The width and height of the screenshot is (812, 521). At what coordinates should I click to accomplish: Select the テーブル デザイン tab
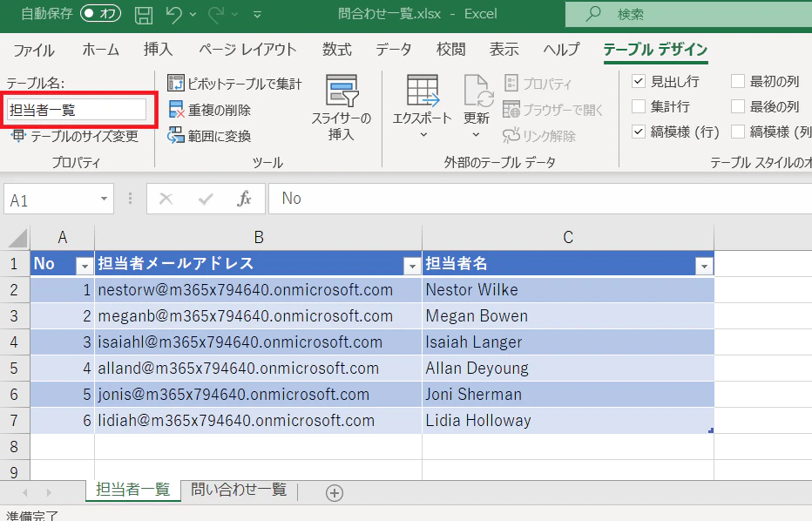coord(655,50)
